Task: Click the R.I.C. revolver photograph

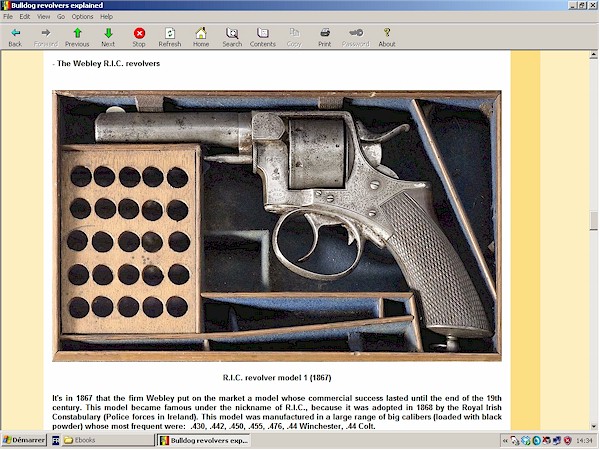Action: [x=277, y=226]
